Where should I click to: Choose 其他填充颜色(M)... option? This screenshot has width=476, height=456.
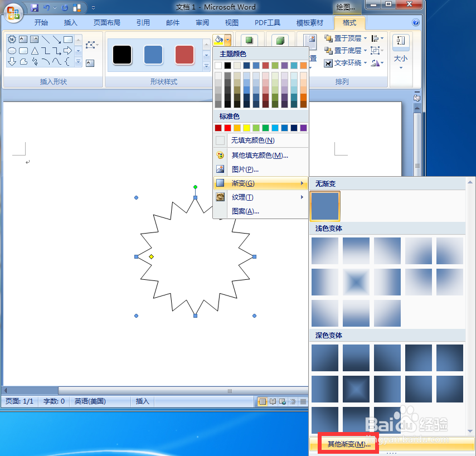click(261, 156)
